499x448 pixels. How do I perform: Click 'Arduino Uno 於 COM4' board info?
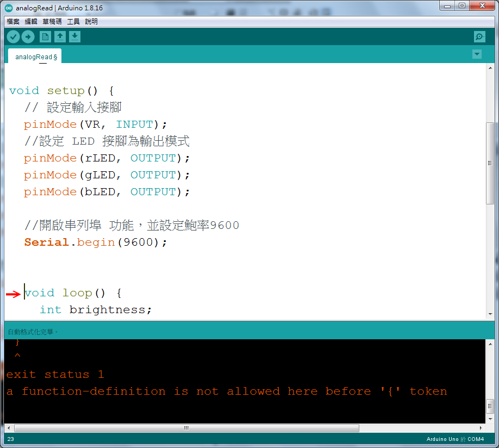coord(455,439)
